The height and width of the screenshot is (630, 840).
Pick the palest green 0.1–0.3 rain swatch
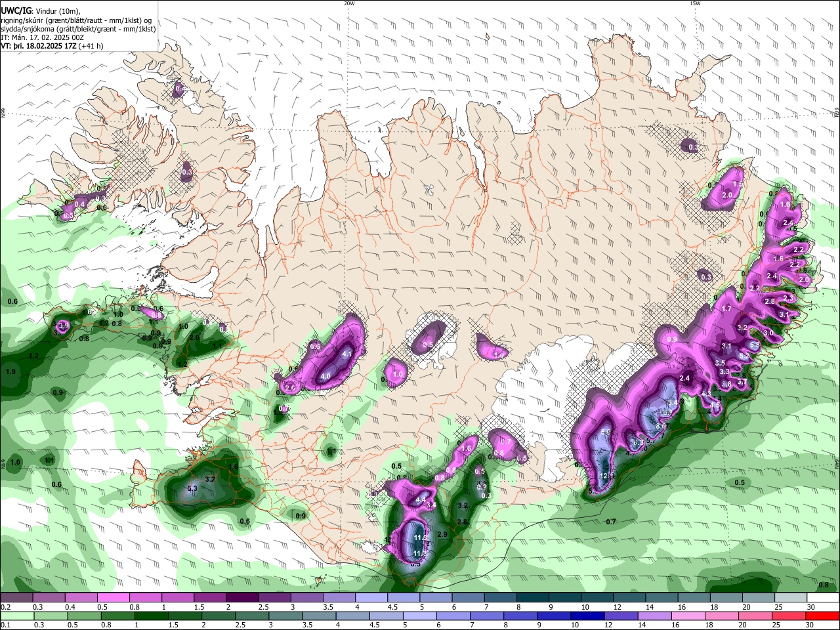click(x=16, y=616)
